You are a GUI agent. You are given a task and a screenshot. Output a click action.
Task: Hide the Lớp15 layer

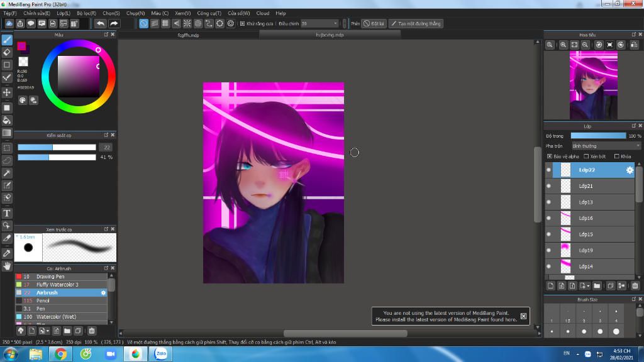point(548,234)
